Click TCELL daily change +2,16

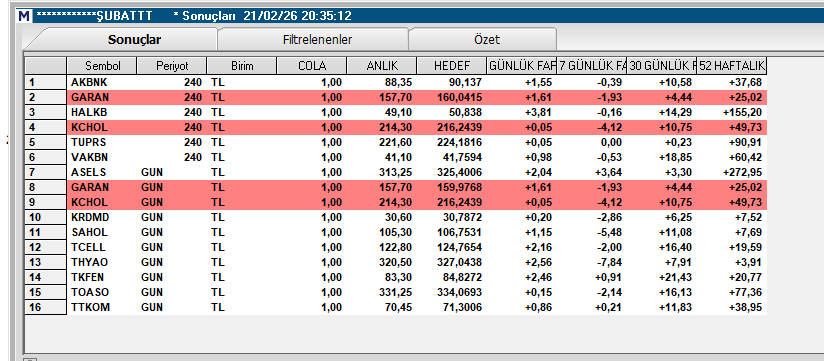pos(538,247)
